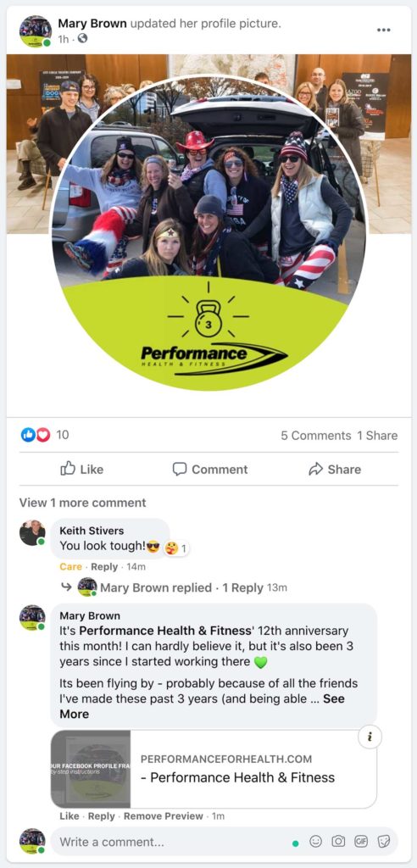The height and width of the screenshot is (868, 417).
Task: Open the GIF picker in comment box
Action: [x=361, y=842]
